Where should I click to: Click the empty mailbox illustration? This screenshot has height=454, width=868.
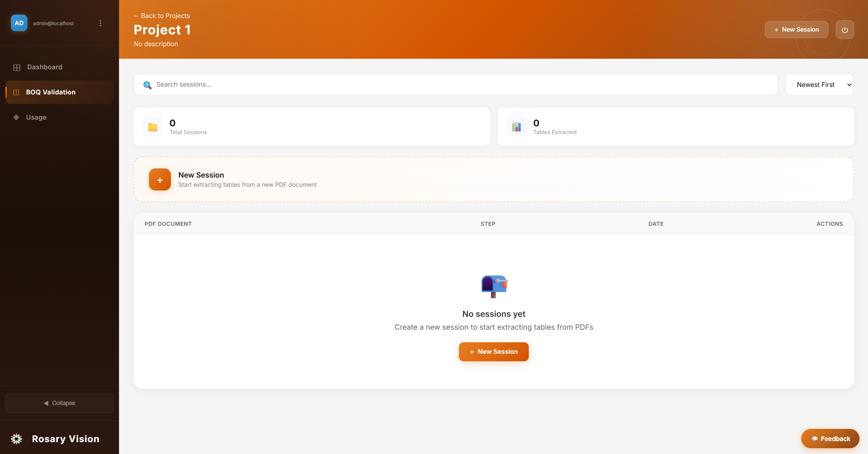tap(494, 286)
